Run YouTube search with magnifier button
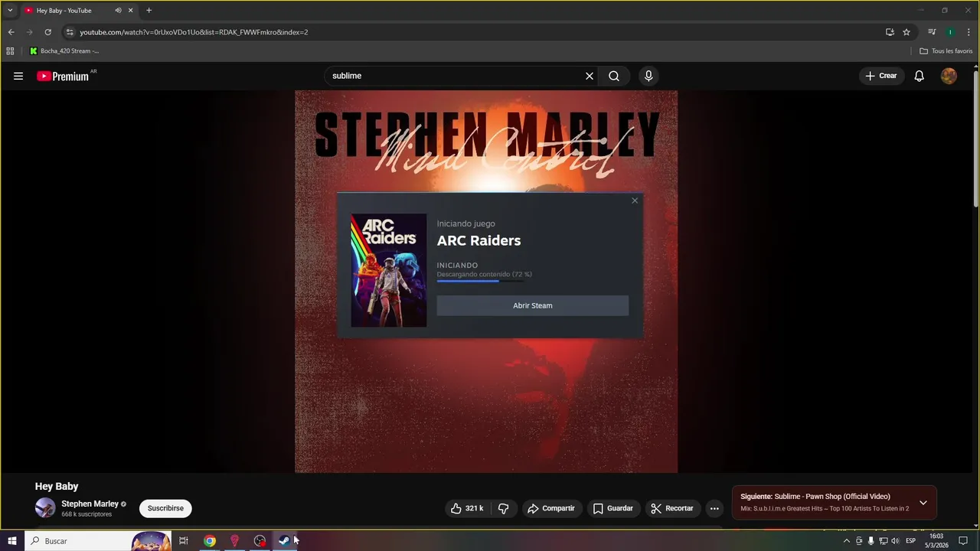The height and width of the screenshot is (551, 980). [614, 76]
